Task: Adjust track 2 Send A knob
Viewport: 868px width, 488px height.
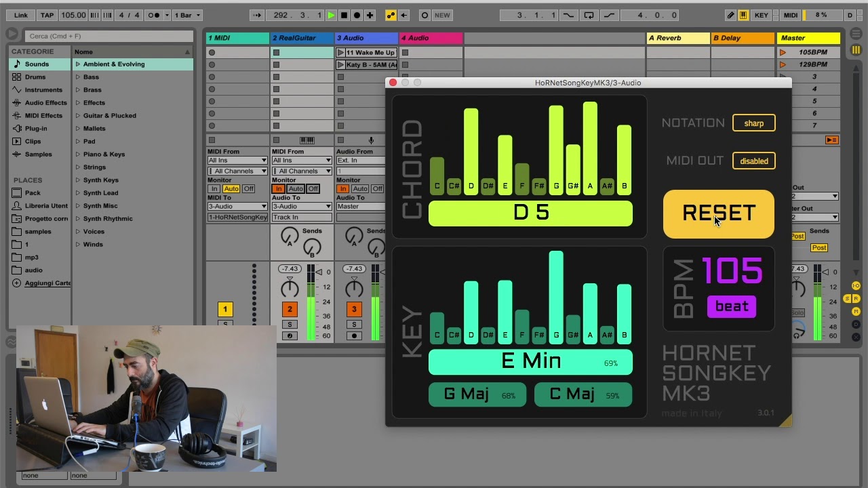Action: (x=290, y=236)
